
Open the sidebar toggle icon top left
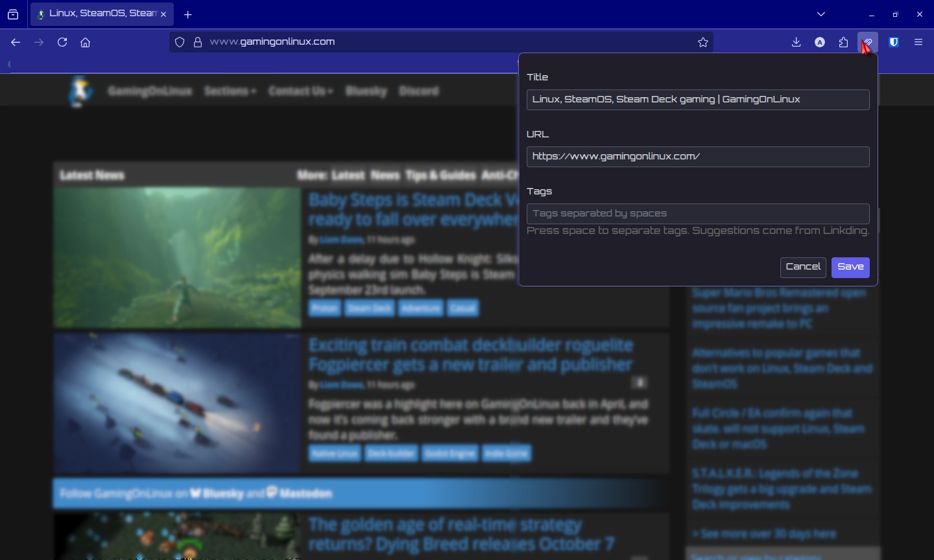(x=13, y=14)
